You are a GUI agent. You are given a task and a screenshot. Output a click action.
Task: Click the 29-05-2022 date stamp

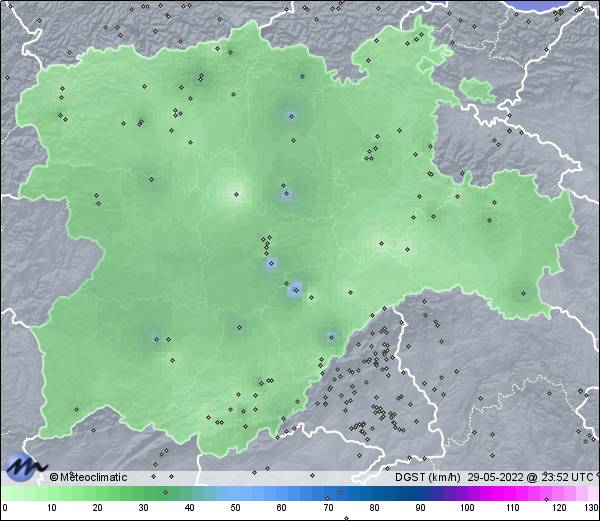coord(496,477)
